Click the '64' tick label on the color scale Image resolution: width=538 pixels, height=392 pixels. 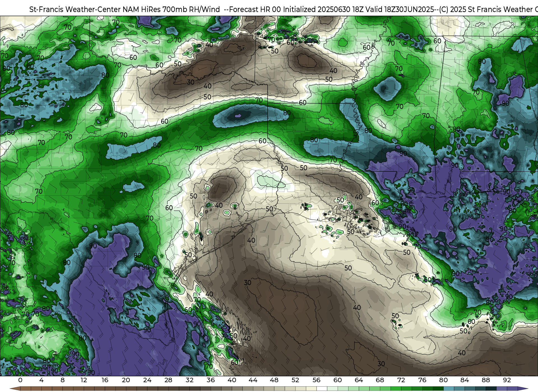[x=359, y=380]
